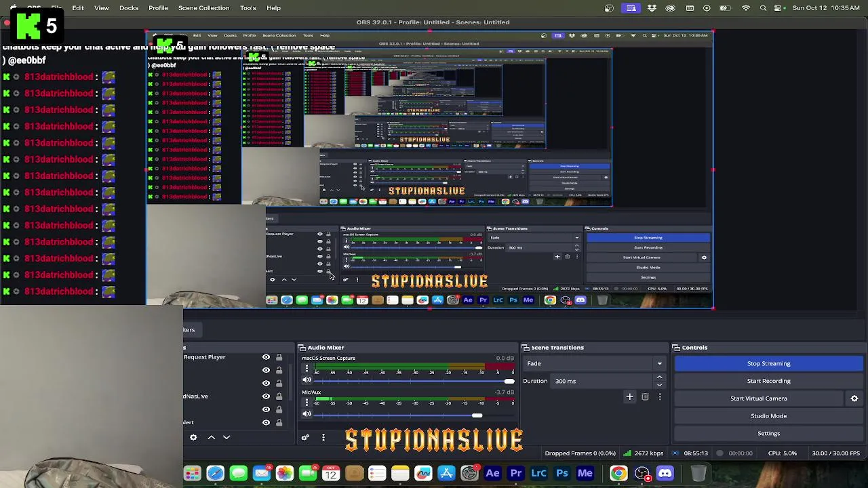Open the View menu

point(102,8)
